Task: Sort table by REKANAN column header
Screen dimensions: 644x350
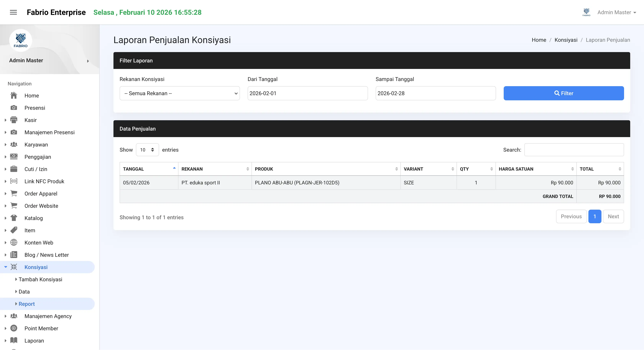Action: [x=215, y=169]
